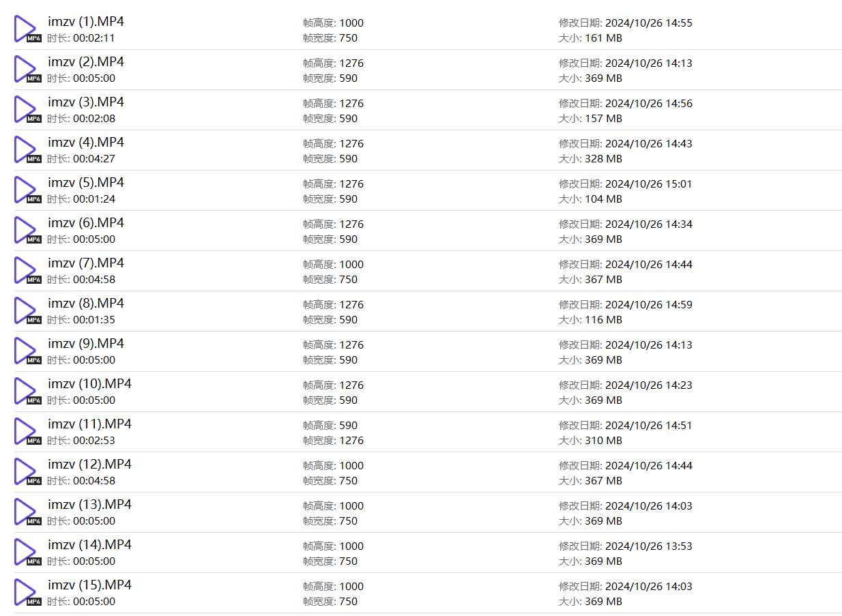Click the imzv (4).MP4 file icon
842x616 pixels.
[x=26, y=150]
